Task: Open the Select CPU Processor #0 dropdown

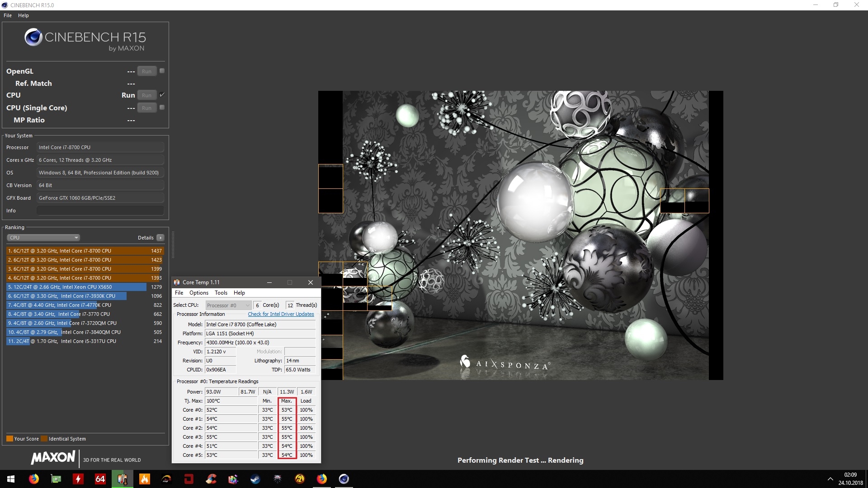Action: point(228,305)
